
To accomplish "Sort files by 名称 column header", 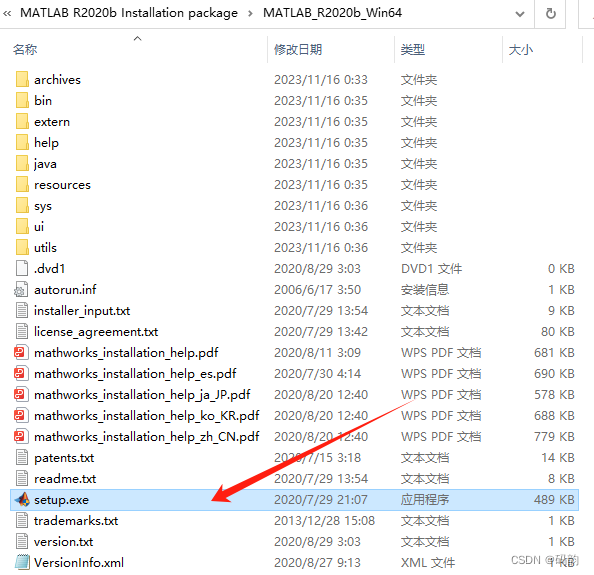I will pos(25,50).
